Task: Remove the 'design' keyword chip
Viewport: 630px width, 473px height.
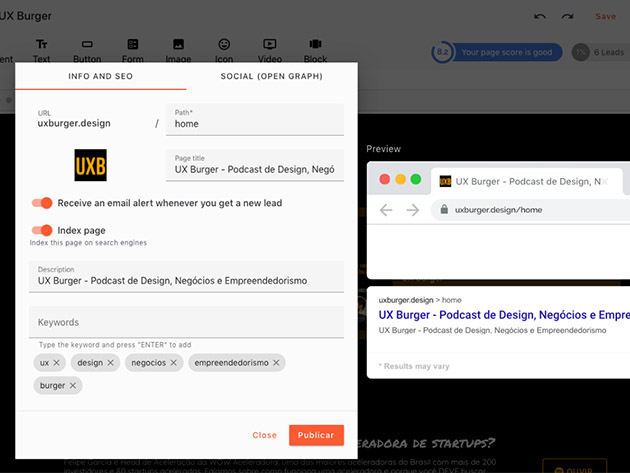Action: (x=110, y=362)
